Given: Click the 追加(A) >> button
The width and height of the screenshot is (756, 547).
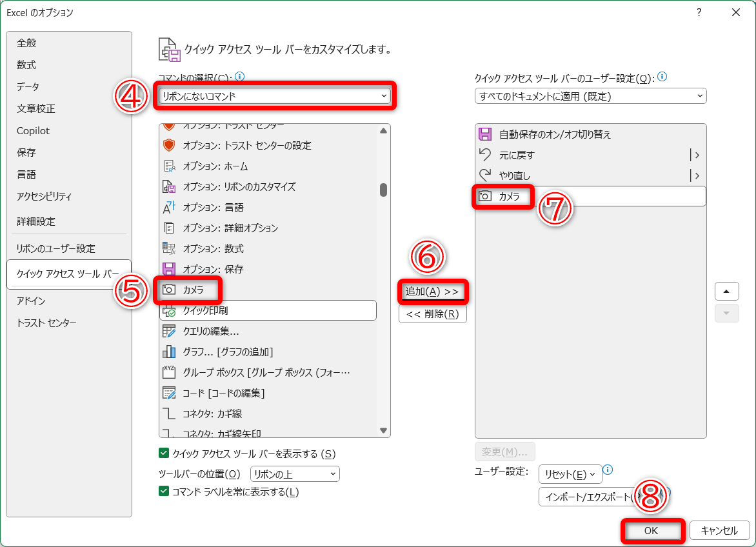Looking at the screenshot, I should tap(432, 291).
